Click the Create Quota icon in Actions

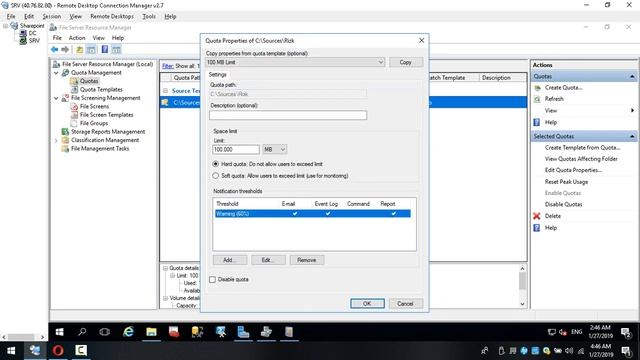[538, 88]
